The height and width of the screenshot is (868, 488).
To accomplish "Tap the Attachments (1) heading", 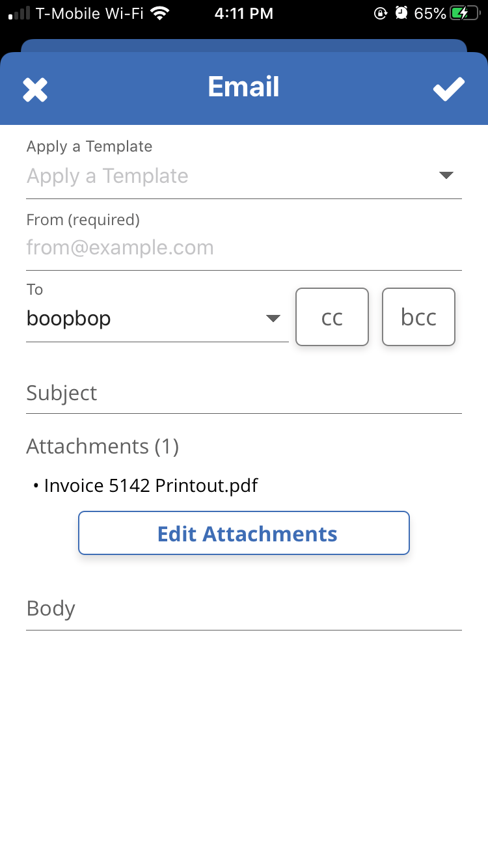I will (x=103, y=446).
